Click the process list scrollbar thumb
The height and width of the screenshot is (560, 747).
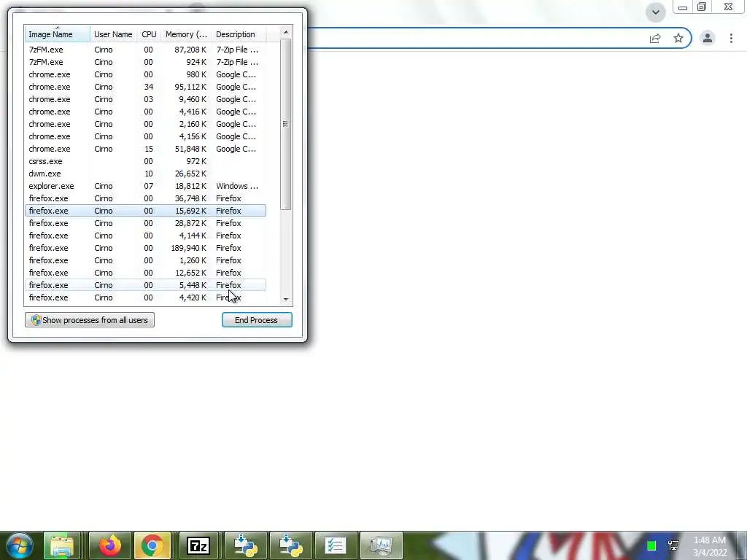pyautogui.click(x=286, y=124)
